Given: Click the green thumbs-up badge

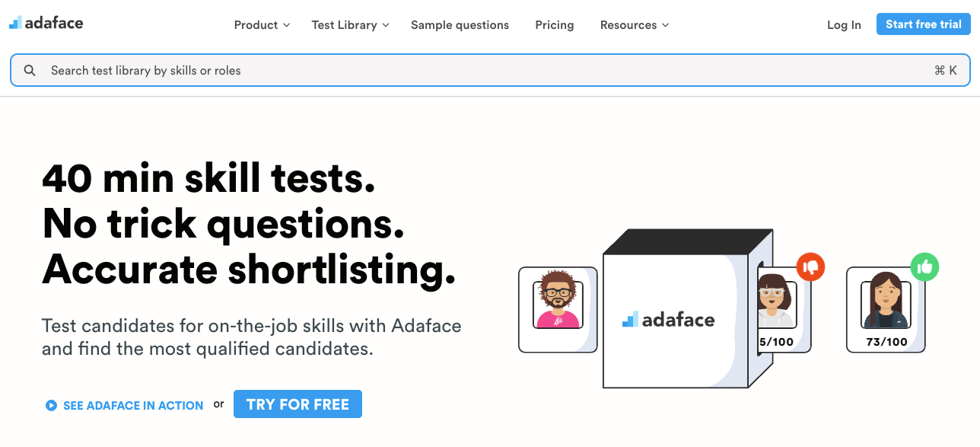Looking at the screenshot, I should point(924,267).
